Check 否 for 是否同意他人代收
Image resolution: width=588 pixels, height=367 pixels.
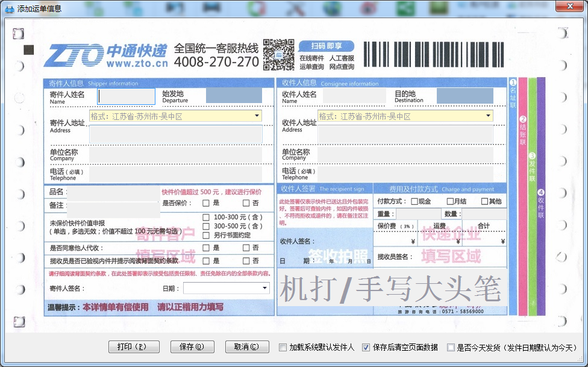246,248
